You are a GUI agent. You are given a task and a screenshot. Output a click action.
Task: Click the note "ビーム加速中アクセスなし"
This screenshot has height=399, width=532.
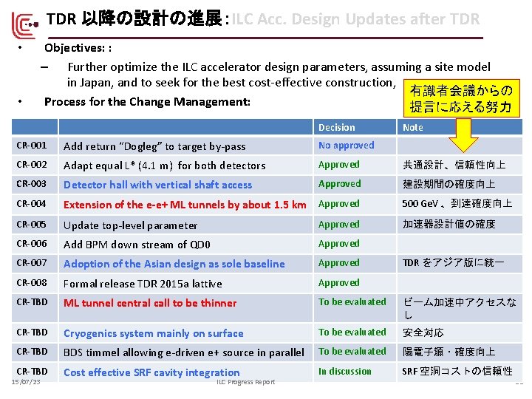460,308
